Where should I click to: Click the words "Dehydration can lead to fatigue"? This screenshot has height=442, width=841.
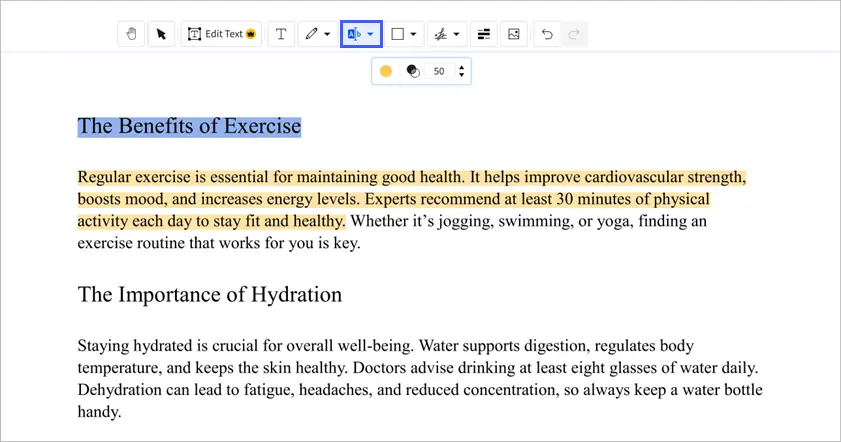[186, 390]
